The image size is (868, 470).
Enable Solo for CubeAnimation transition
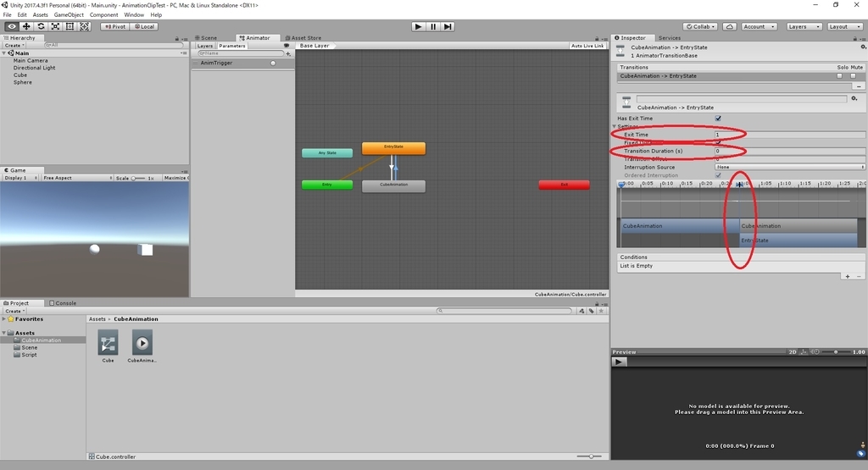click(x=840, y=75)
